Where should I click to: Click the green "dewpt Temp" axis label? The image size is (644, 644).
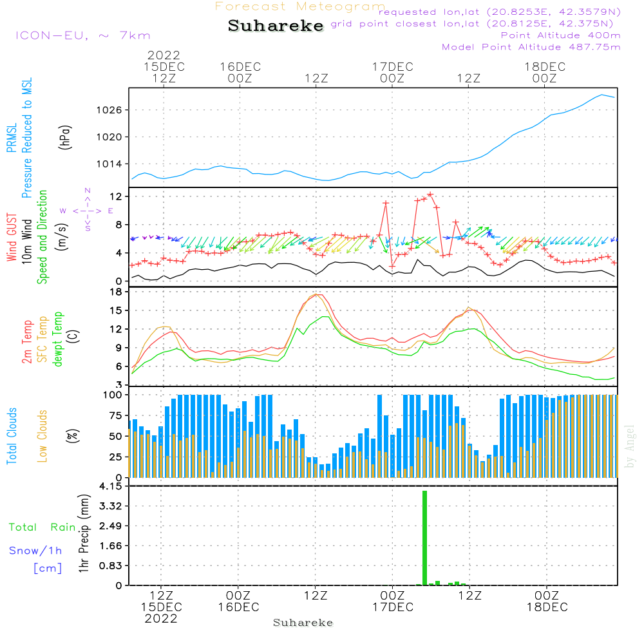coord(58,339)
